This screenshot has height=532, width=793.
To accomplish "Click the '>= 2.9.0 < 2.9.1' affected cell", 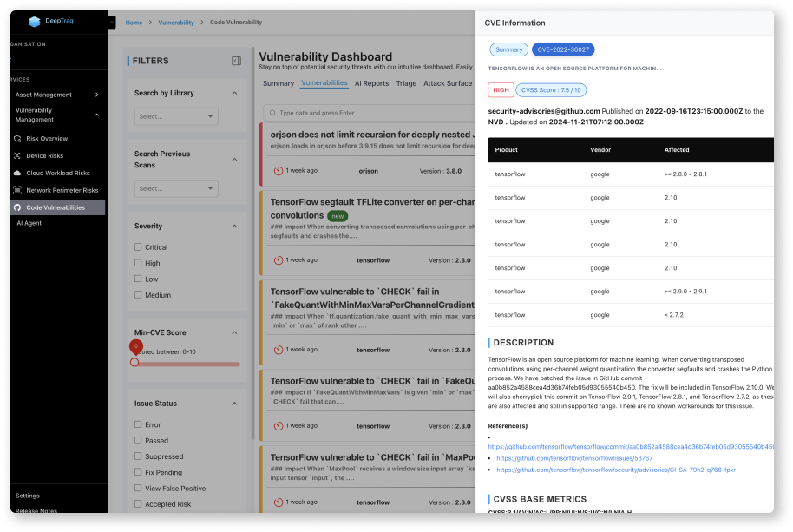I will 685,292.
